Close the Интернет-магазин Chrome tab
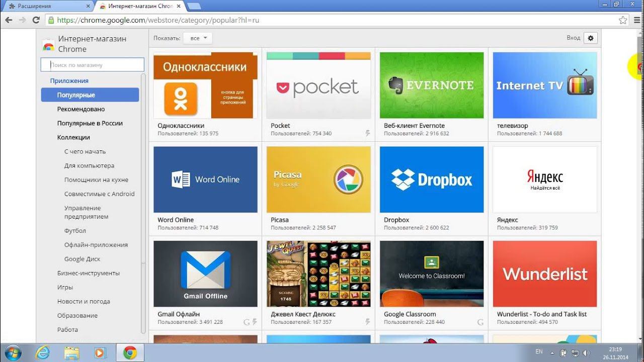This screenshot has height=362, width=644. [180, 6]
